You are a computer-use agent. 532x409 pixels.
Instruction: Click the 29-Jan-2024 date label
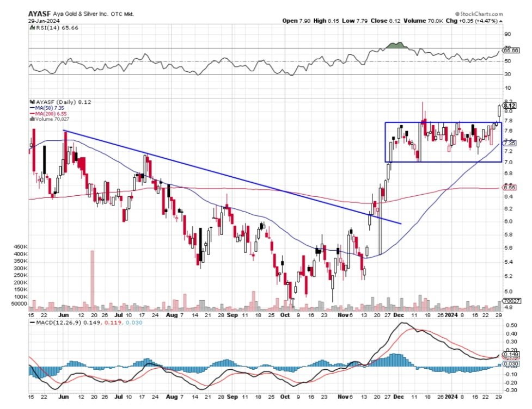[x=44, y=21]
